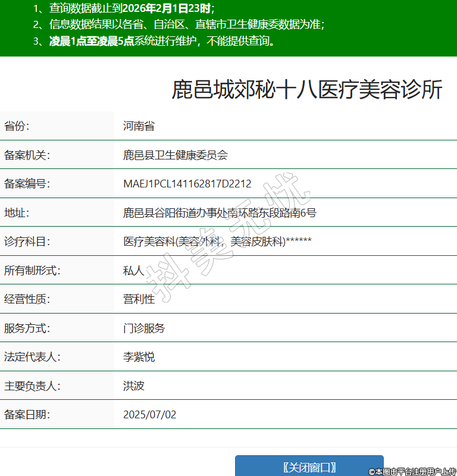This screenshot has width=457, height=476.
Task: Select the ownership value 私人
Action: pyautogui.click(x=133, y=271)
